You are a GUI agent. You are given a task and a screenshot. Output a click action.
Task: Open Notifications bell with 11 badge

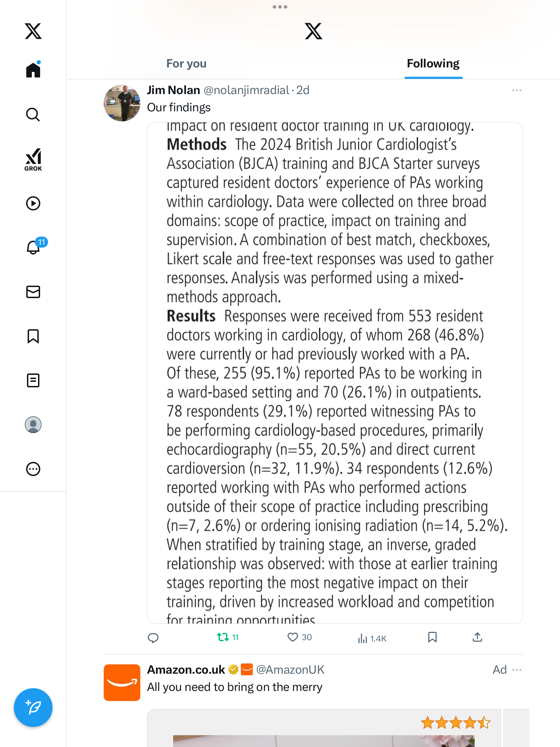(x=34, y=247)
